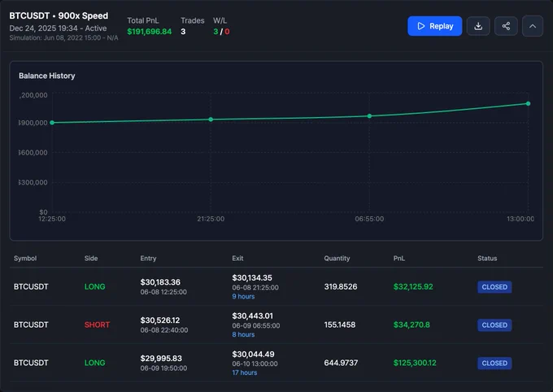Click CLOSED badge on the $125,300.12 trade
This screenshot has height=392, width=553.
(x=494, y=363)
